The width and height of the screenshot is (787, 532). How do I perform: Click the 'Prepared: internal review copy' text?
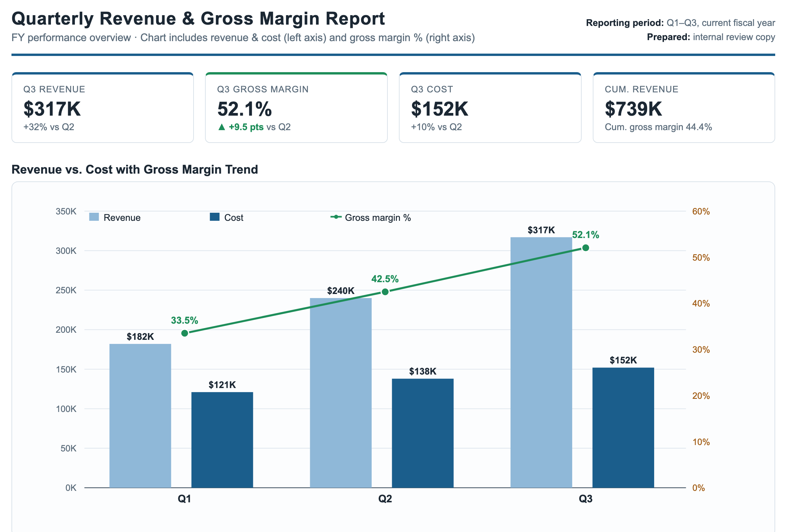711,37
